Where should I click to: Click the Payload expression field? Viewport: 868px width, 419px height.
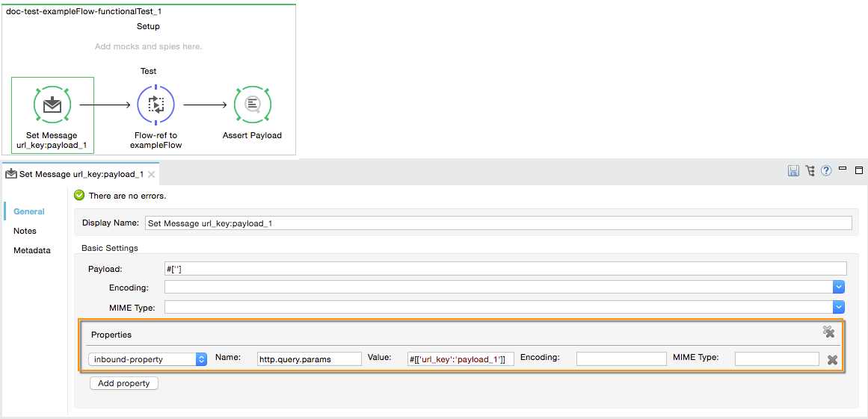point(505,269)
